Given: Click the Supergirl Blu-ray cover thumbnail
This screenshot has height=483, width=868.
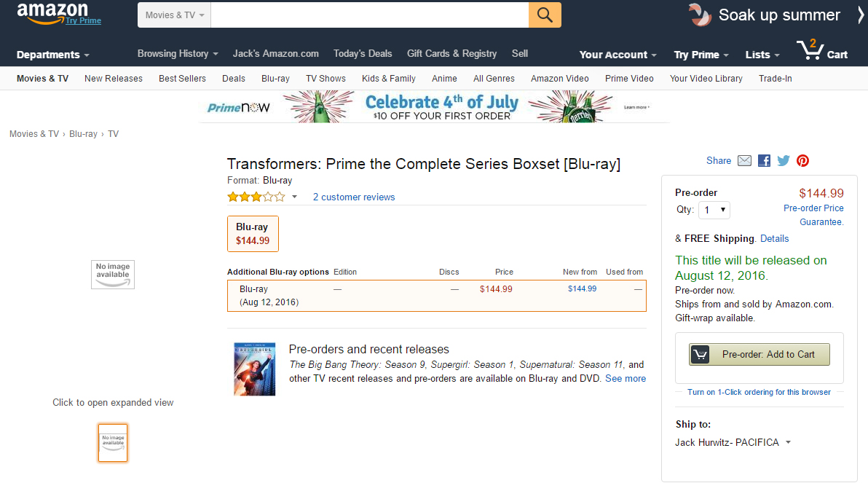Looking at the screenshot, I should point(254,369).
